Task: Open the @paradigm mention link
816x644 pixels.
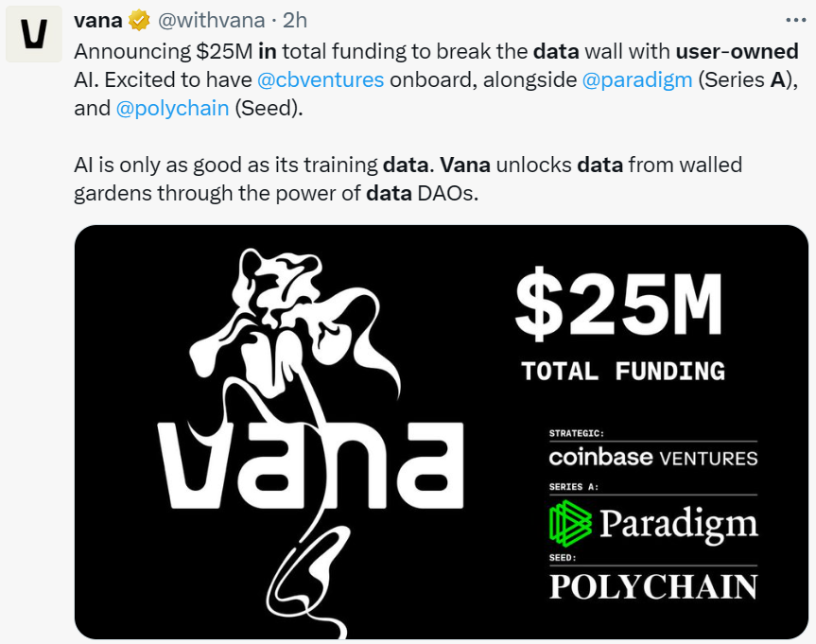Action: coord(636,79)
